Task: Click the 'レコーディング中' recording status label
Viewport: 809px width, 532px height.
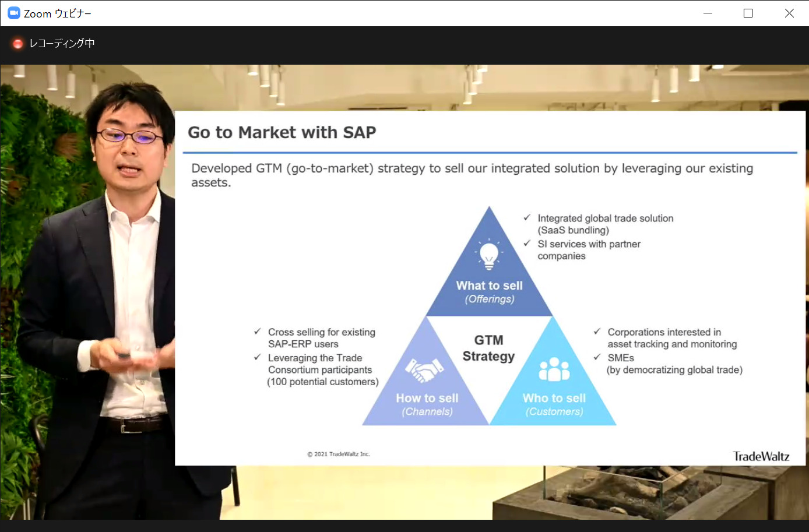Action: (62, 43)
